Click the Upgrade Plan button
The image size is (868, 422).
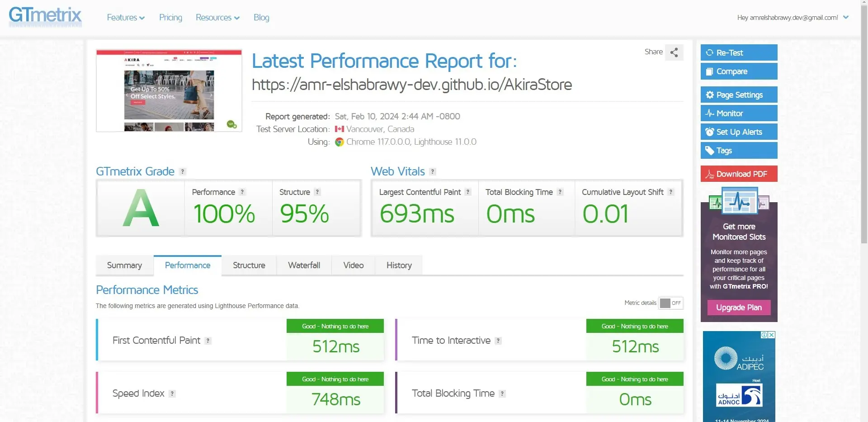[x=739, y=308]
